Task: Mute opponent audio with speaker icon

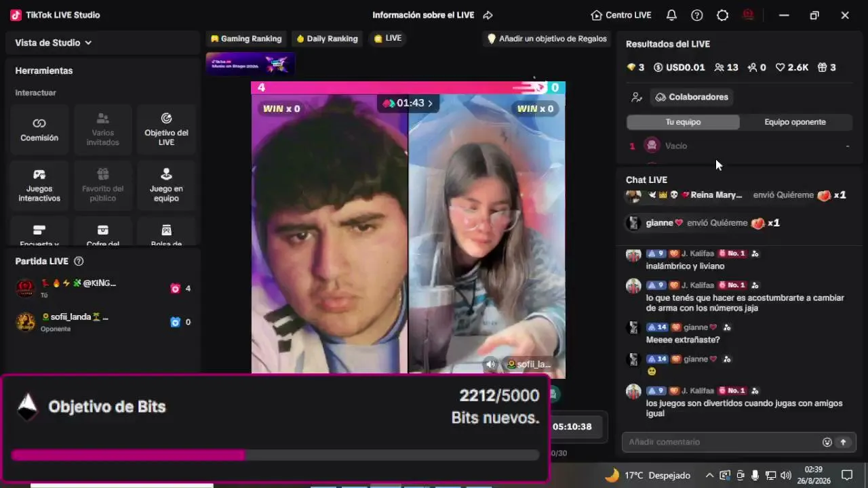Action: [x=490, y=364]
